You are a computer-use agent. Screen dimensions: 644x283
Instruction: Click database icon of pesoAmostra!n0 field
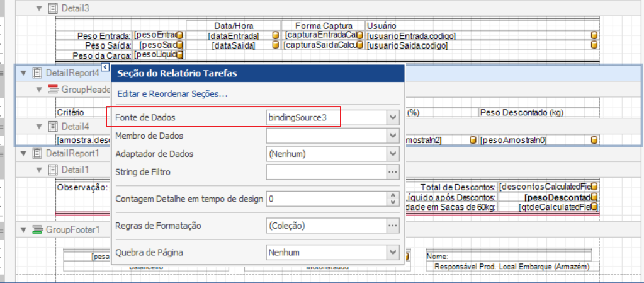pyautogui.click(x=594, y=140)
